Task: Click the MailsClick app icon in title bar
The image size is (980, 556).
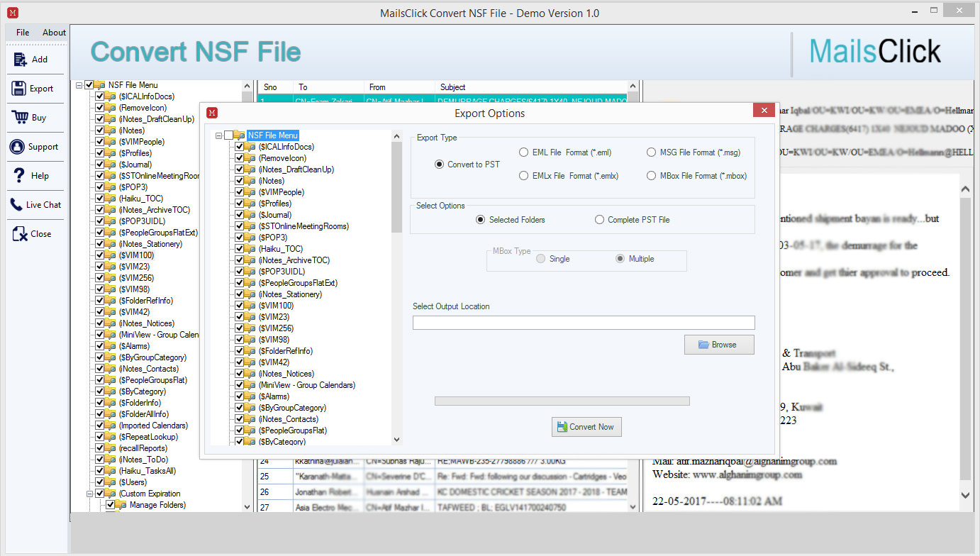Action: coord(11,13)
